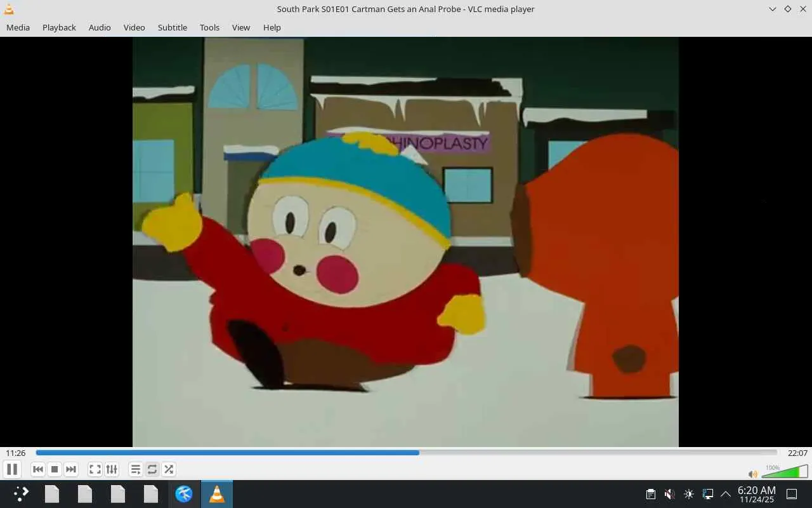This screenshot has width=812, height=508.
Task: Toggle fullscreen video mode
Action: click(95, 469)
